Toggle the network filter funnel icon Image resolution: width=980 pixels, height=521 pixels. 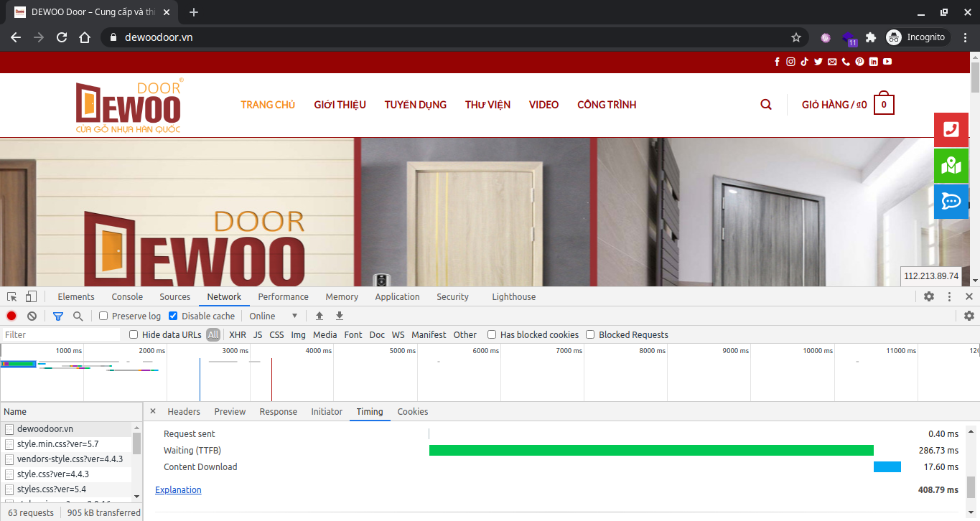pyautogui.click(x=58, y=316)
